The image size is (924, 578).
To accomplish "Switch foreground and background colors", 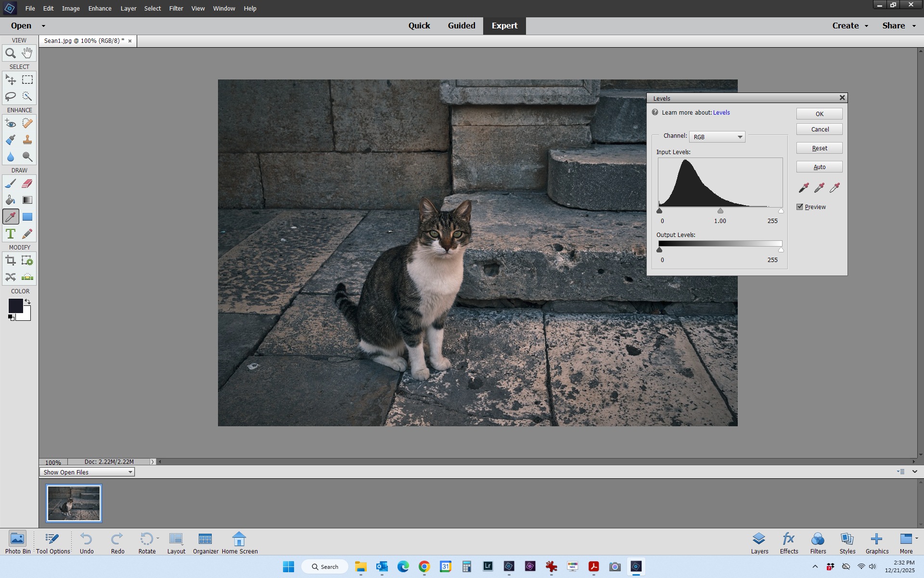I will click(x=28, y=302).
